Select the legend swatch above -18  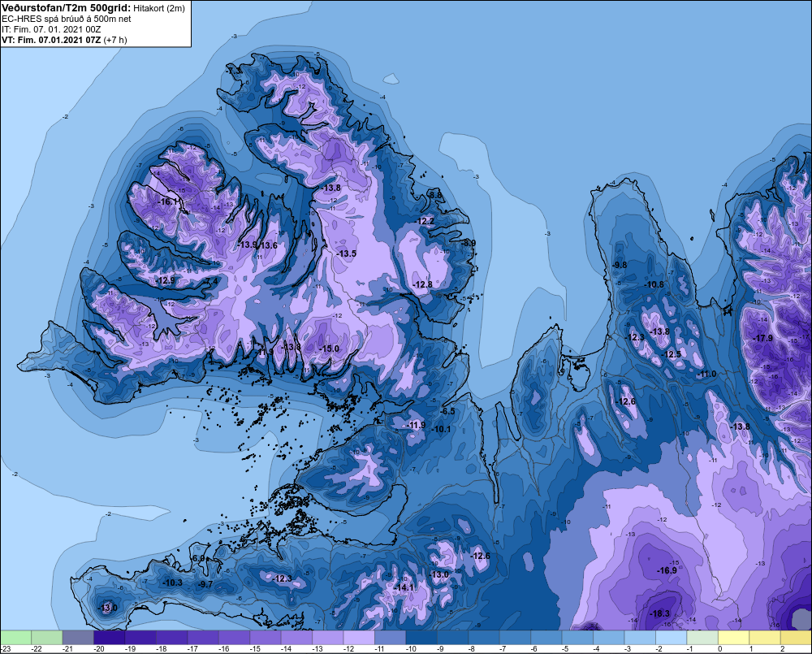click(x=171, y=637)
